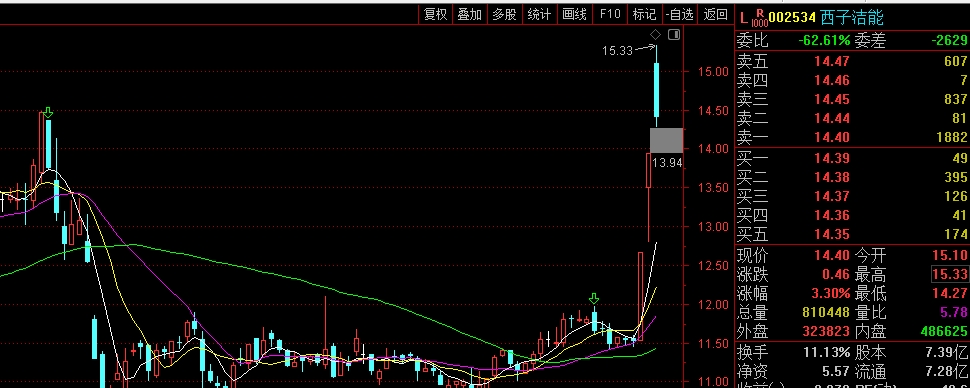Click the 叠加 overlay button
The height and width of the screenshot is (388, 970).
coord(470,14)
